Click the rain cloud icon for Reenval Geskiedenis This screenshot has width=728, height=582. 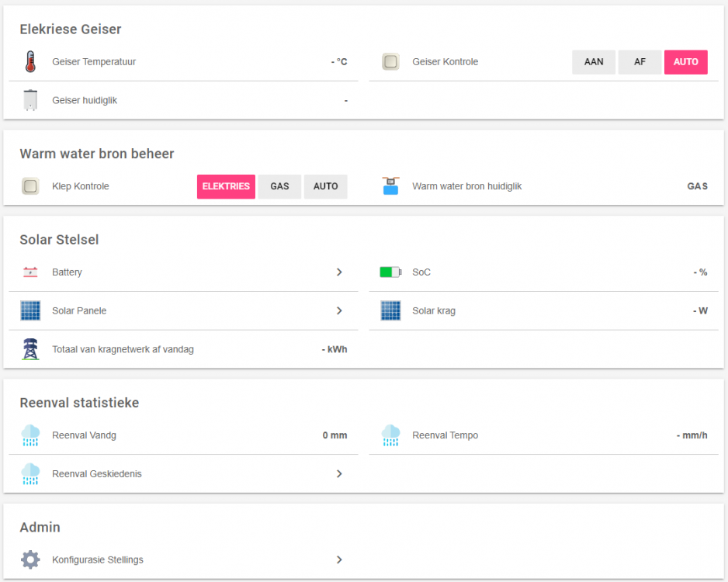(x=30, y=474)
